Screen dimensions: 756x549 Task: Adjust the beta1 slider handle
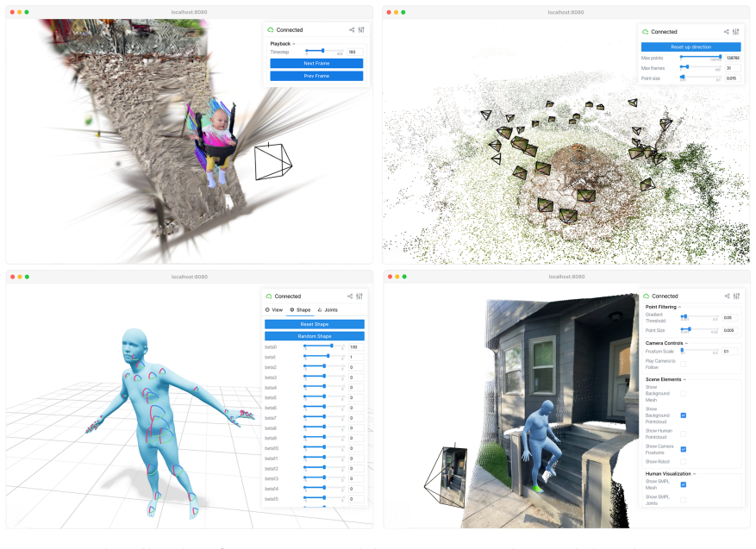tap(328, 356)
